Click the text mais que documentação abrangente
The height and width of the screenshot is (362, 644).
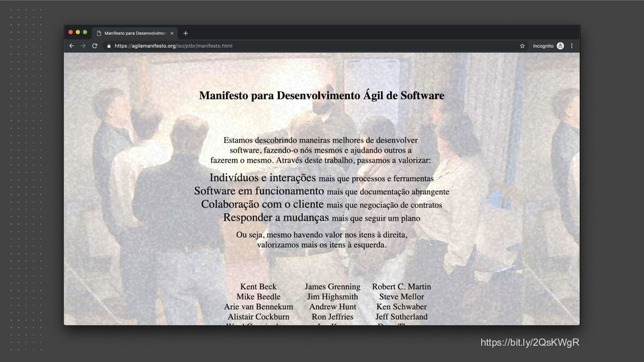point(388,192)
